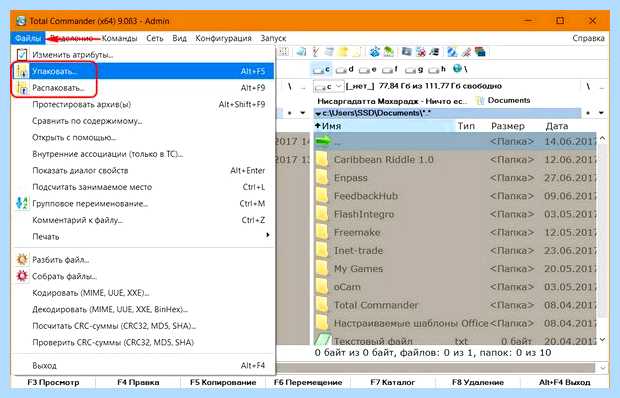Click the green parent-directory arrow icon
Image resolution: width=620 pixels, height=398 pixels.
tap(323, 141)
